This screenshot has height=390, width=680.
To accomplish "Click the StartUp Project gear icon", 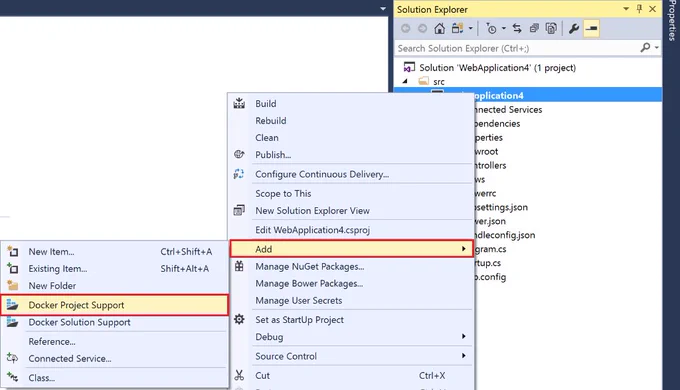I will point(239,319).
